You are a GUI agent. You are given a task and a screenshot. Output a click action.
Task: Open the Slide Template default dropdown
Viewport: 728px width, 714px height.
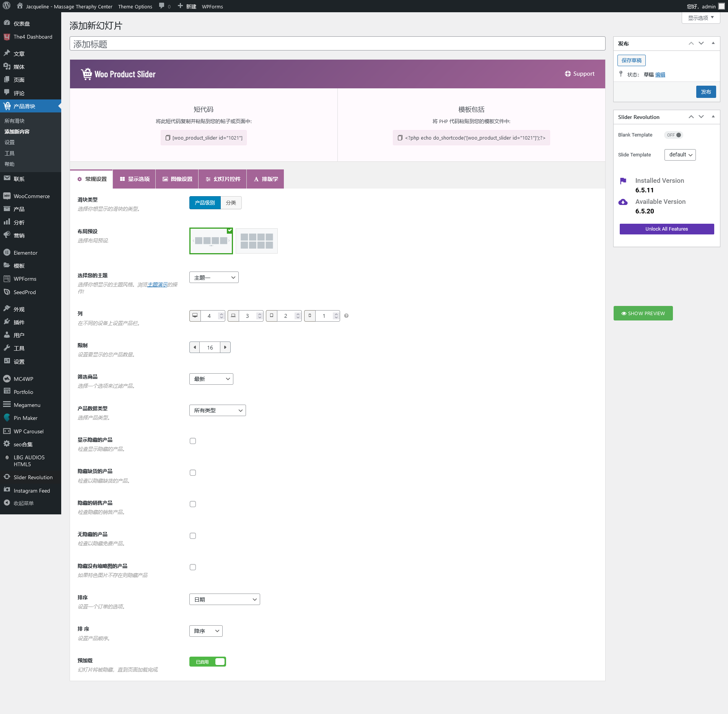tap(680, 155)
